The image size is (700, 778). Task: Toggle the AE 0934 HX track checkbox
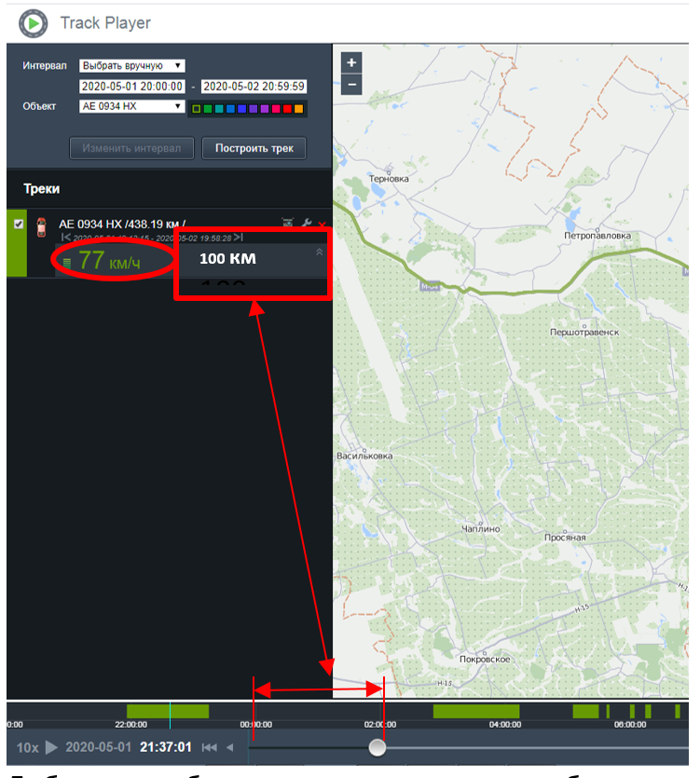[19, 224]
